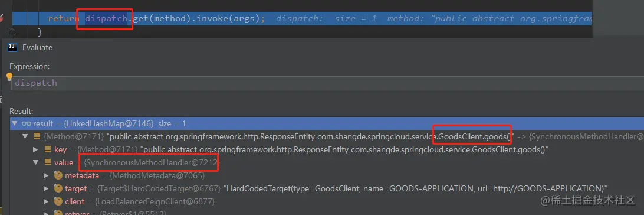Collapse the value SynchronousMethodHandler node
Image resolution: width=644 pixels, height=215 pixels.
coord(36,163)
